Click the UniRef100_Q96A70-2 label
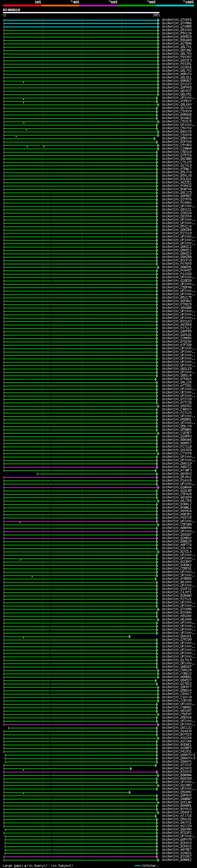This screenshot has width=197, height=868. [x=179, y=755]
